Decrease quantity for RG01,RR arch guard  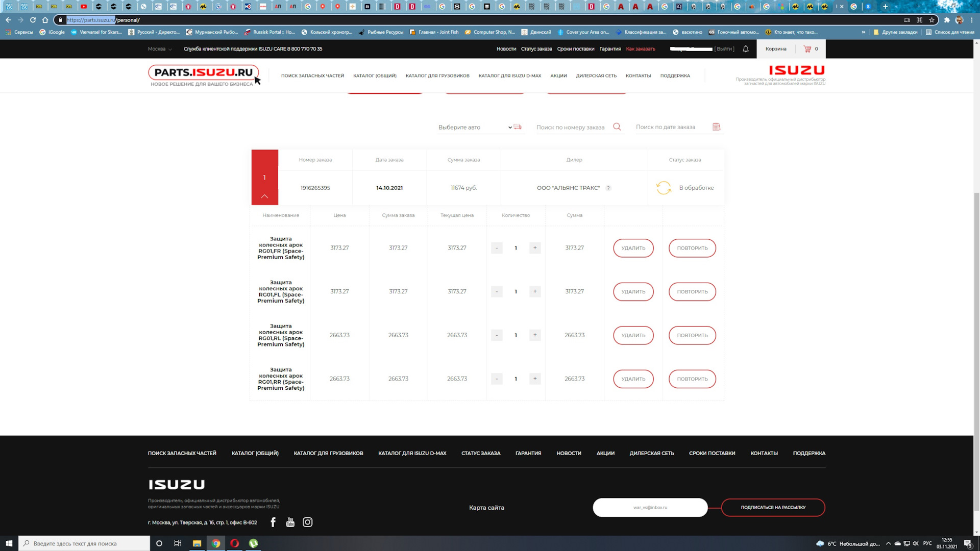point(497,379)
